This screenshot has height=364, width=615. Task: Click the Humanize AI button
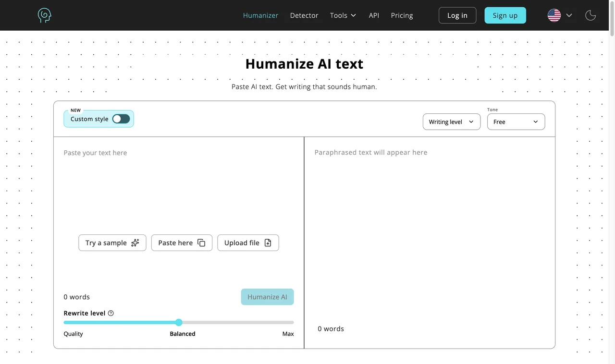pyautogui.click(x=267, y=297)
